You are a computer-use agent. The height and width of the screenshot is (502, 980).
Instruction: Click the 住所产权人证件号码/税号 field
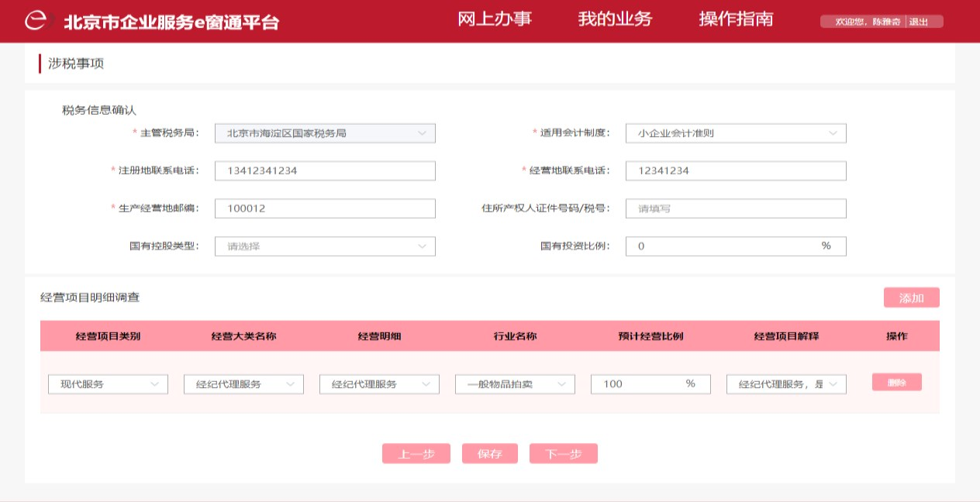click(735, 208)
